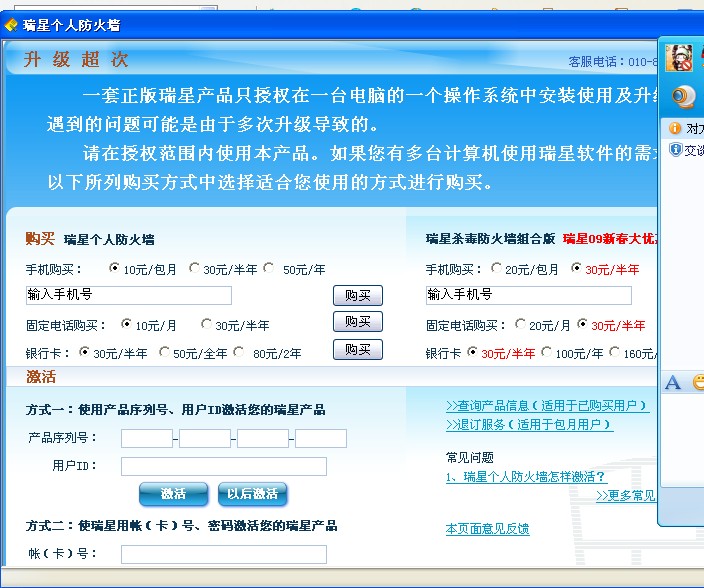Select bank card 80元/2年 option

(239, 352)
